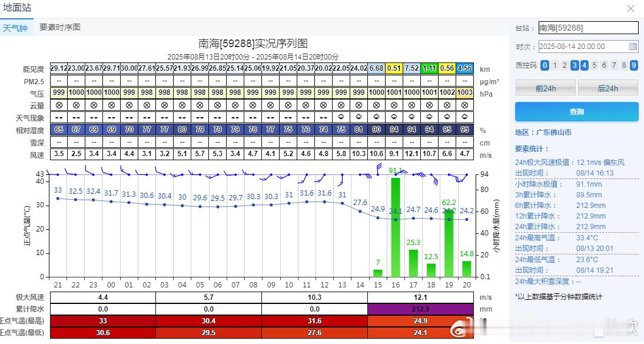The width and height of the screenshot is (644, 344).
Task: Click 3h累计降水 89.5mm value
Action: pyautogui.click(x=589, y=195)
